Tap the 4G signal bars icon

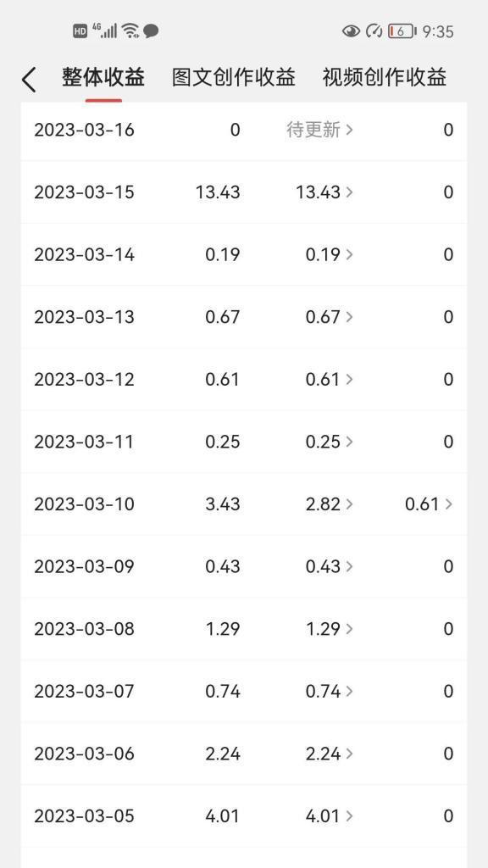click(104, 30)
